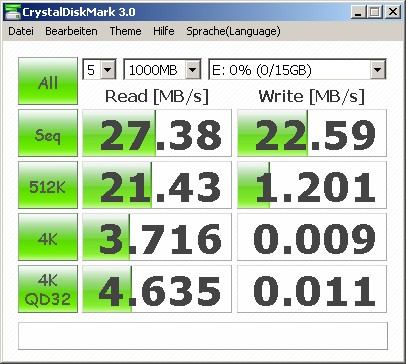Start the Seq benchmark test
Screen dimensions: 406x364
[48, 133]
